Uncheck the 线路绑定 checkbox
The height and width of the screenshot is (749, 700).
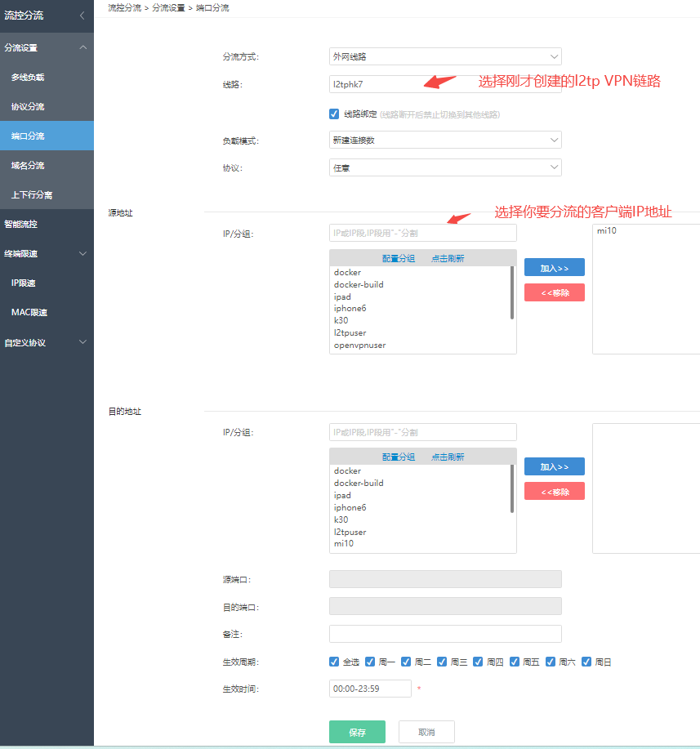click(x=334, y=114)
